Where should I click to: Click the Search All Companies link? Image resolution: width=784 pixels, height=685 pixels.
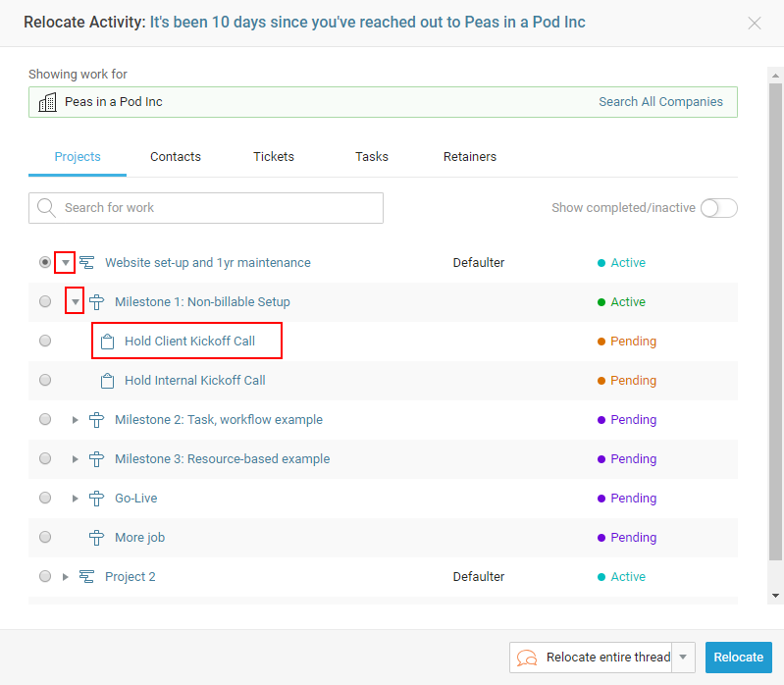[x=660, y=102]
